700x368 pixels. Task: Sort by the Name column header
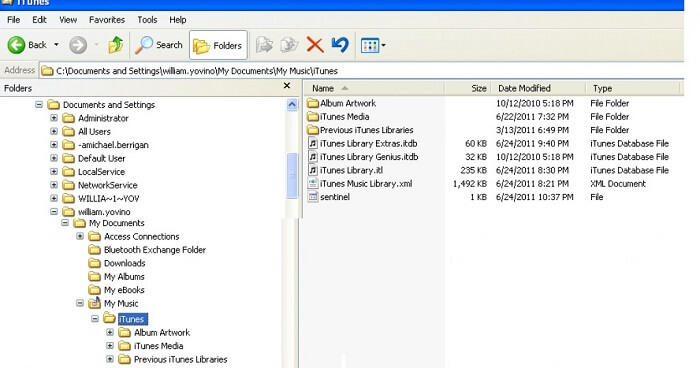(374, 88)
